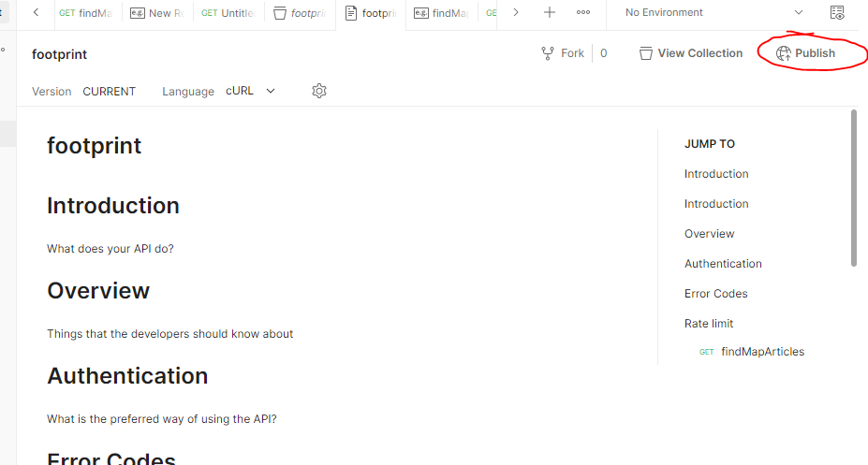
Task: Jump to GET findMapArticles request
Action: click(752, 352)
